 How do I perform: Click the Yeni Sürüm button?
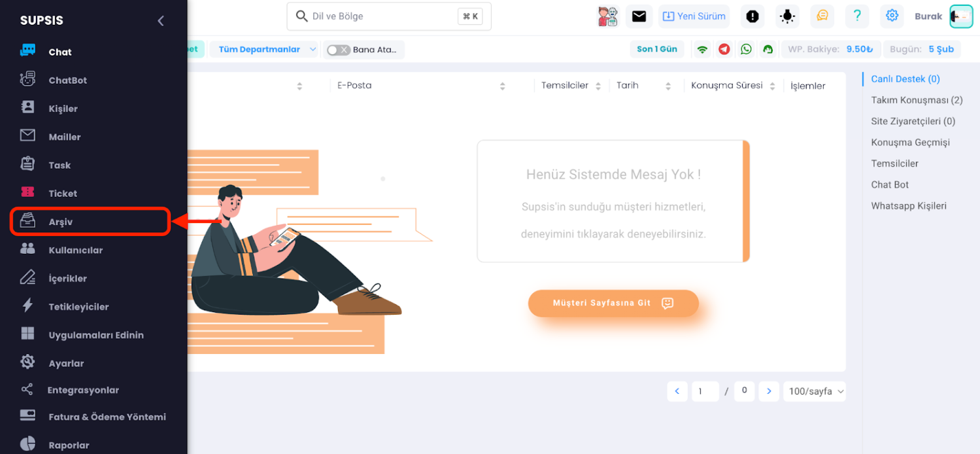[694, 16]
